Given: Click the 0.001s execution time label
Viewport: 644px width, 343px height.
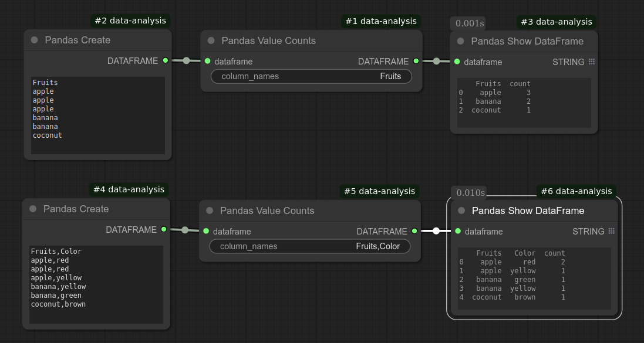Looking at the screenshot, I should coord(468,23).
